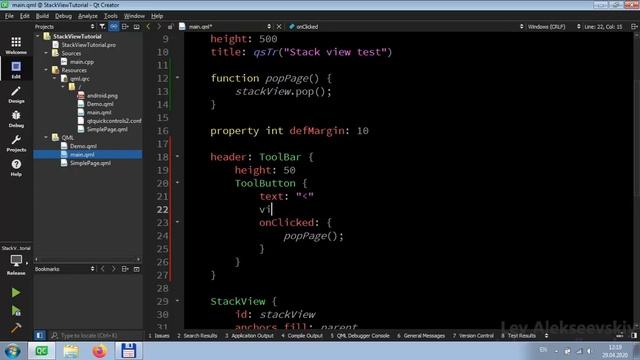Show the General Messages pane
This screenshot has width=640, height=360.
pyautogui.click(x=421, y=336)
